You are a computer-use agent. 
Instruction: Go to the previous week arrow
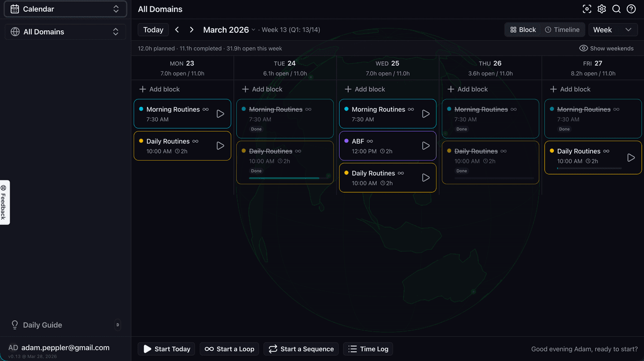(177, 30)
